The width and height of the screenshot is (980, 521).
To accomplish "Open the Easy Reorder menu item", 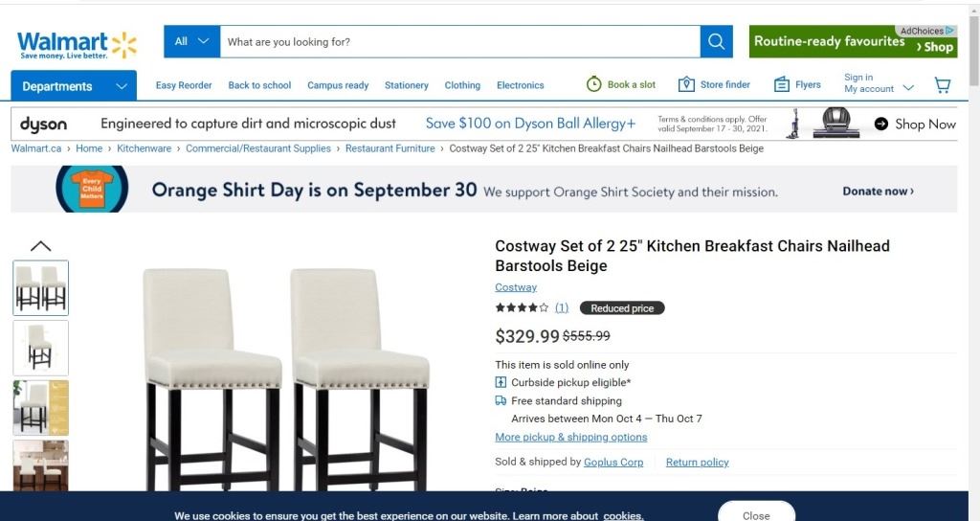I will click(184, 85).
